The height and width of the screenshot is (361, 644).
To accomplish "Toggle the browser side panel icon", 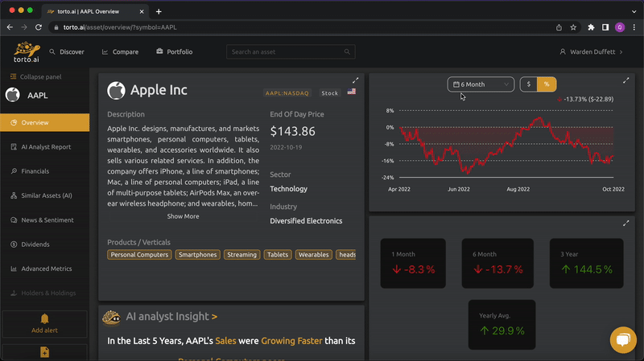I will click(605, 27).
